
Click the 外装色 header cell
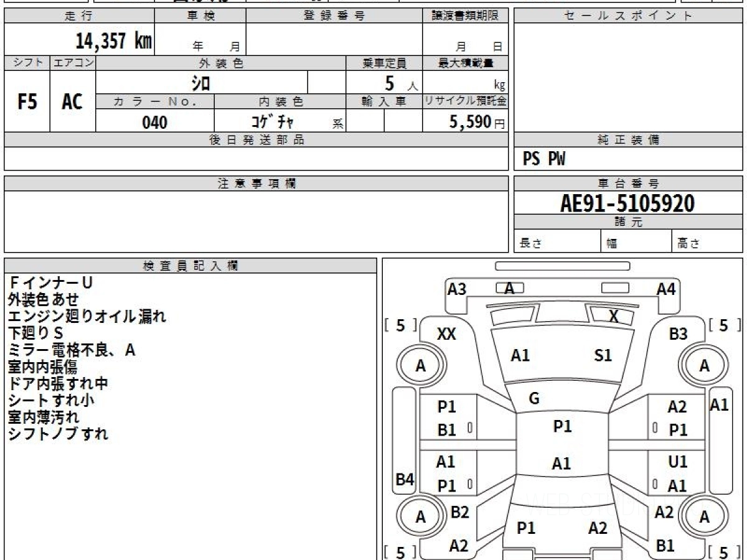point(221,63)
